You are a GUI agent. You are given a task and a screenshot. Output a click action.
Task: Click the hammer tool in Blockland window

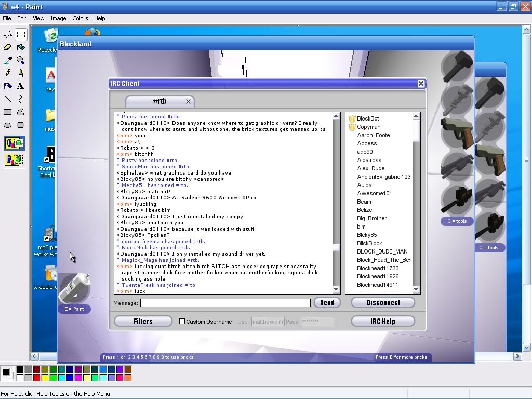458,66
